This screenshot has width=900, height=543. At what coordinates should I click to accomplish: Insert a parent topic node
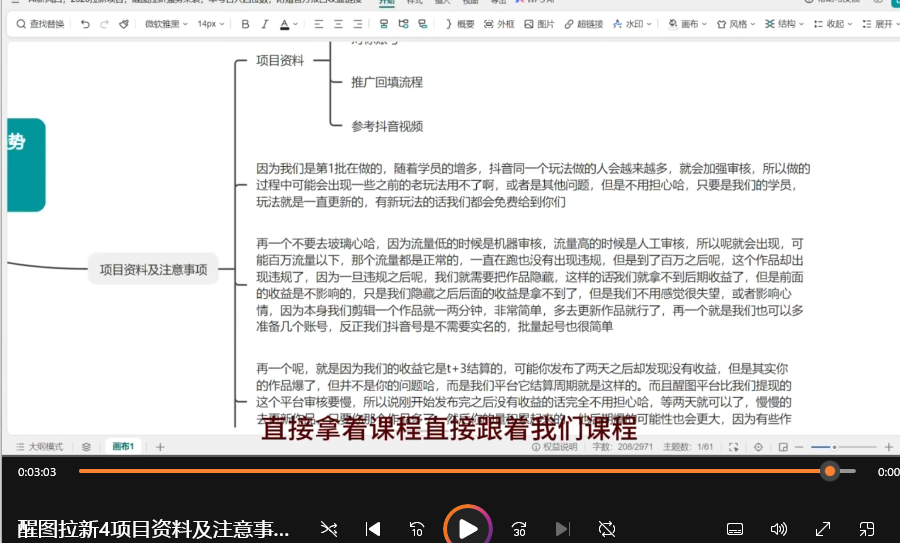(422, 24)
